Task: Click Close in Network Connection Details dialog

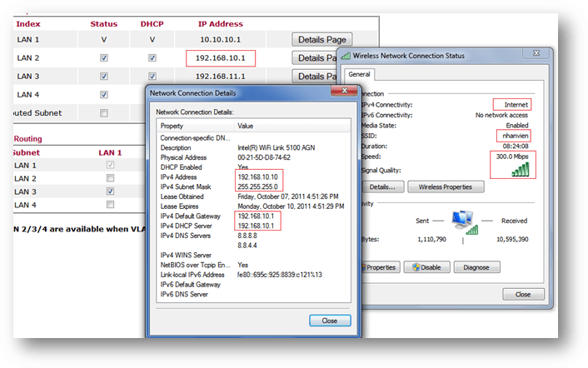Action: (x=329, y=320)
